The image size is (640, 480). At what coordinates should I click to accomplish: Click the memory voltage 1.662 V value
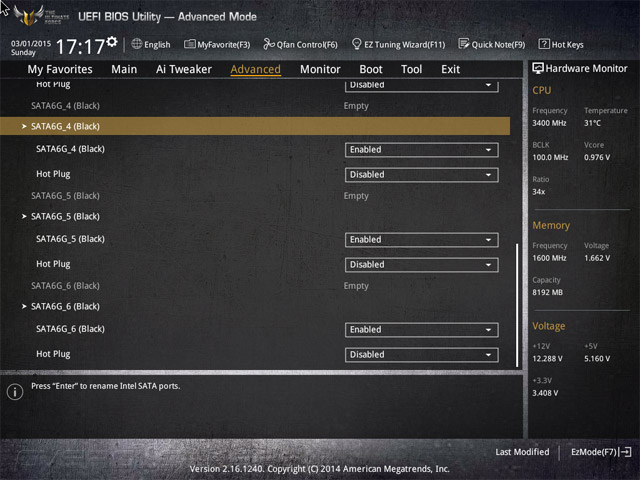597,258
